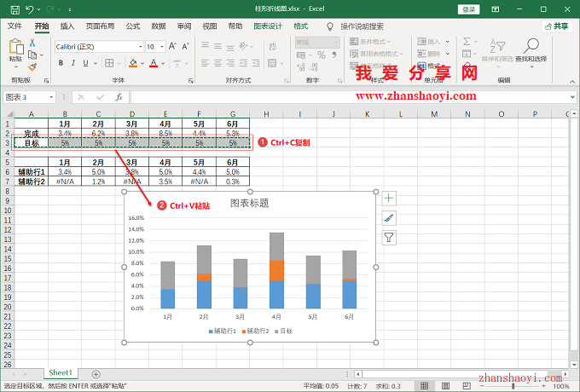The width and height of the screenshot is (580, 392).
Task: Click the Percent style icon
Action: pos(321,55)
